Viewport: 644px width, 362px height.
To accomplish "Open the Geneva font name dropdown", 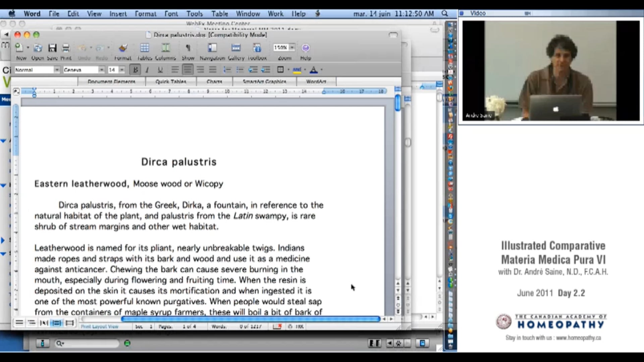I will tap(101, 70).
